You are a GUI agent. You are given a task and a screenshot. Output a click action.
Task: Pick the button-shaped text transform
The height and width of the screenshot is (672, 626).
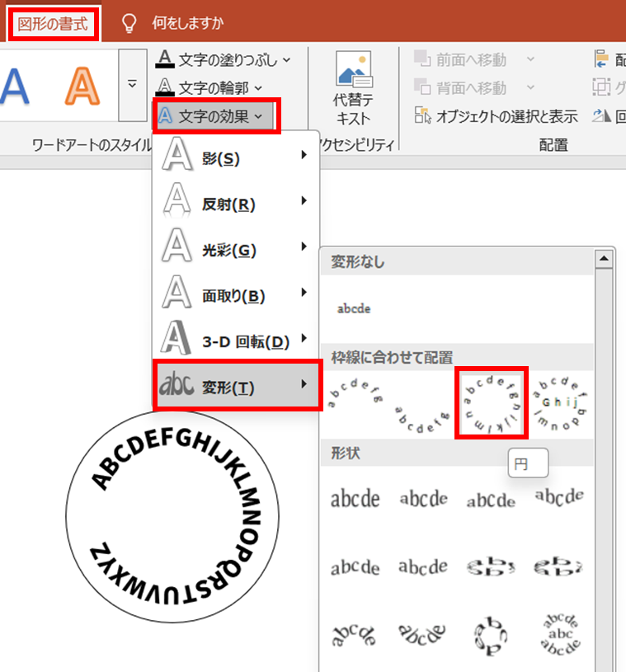(x=559, y=403)
